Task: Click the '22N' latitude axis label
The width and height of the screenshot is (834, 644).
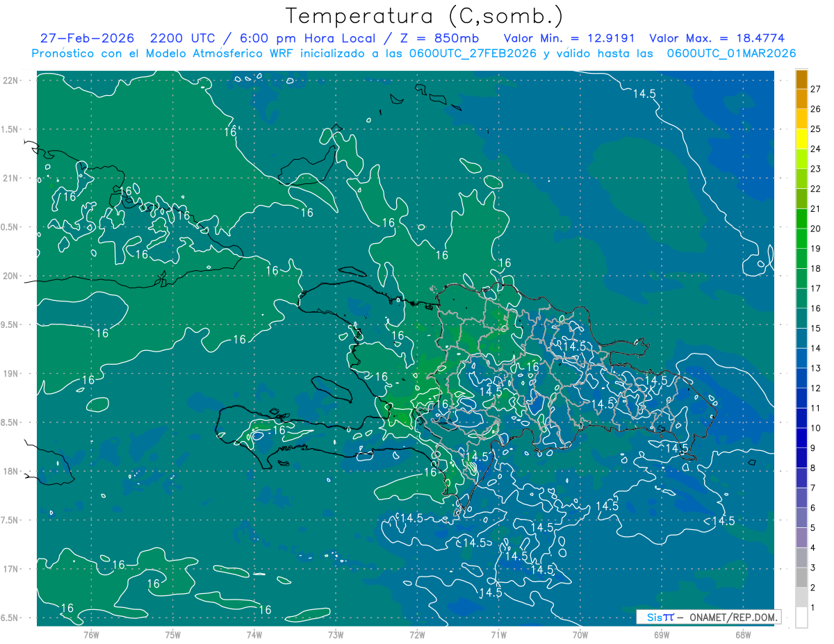Action: point(11,81)
